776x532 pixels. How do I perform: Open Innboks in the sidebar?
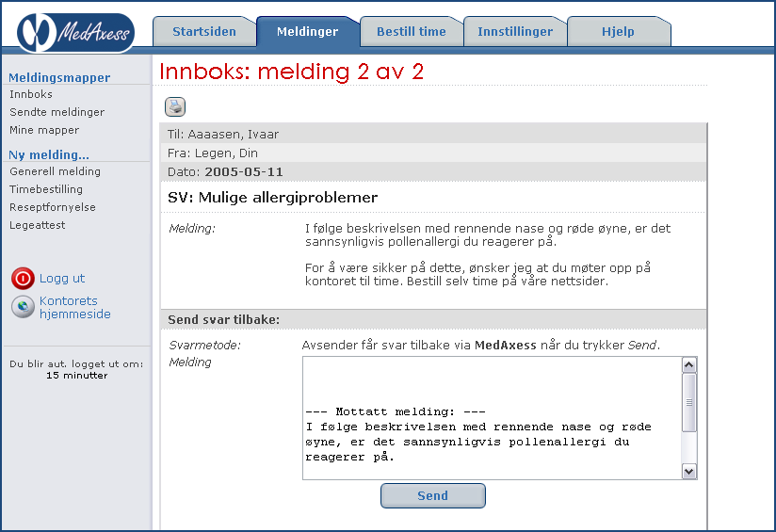[x=31, y=94]
